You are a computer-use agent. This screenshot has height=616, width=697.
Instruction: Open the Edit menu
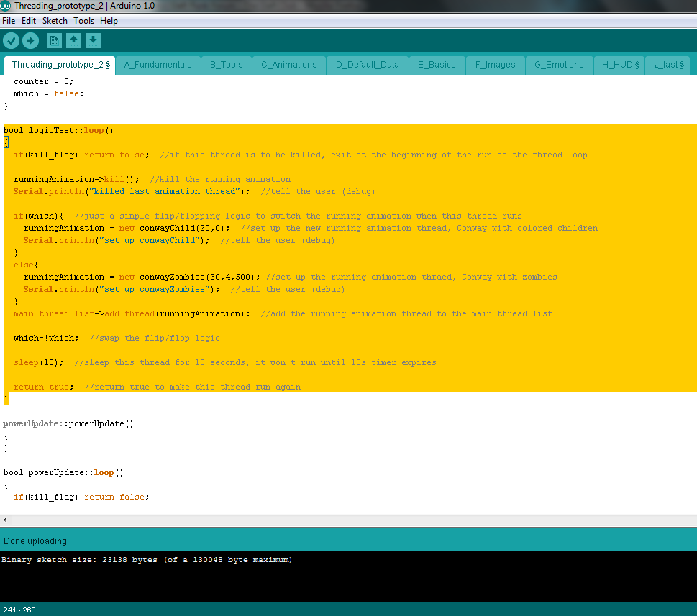[29, 21]
